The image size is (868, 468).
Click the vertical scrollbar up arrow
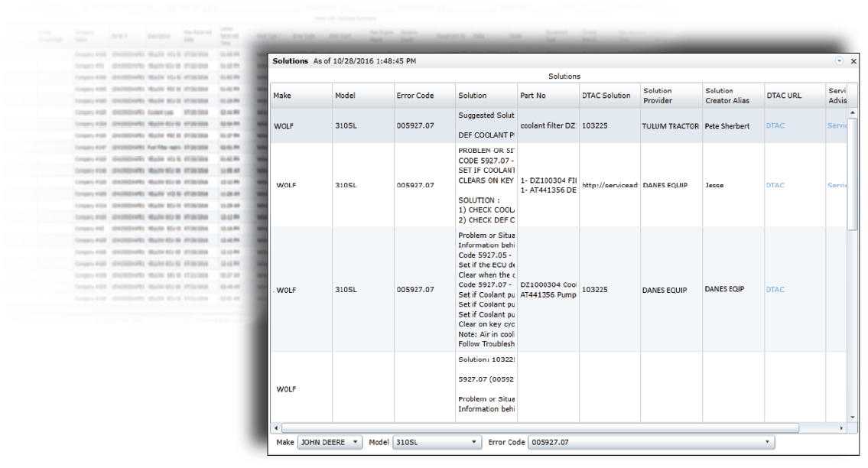[853, 113]
